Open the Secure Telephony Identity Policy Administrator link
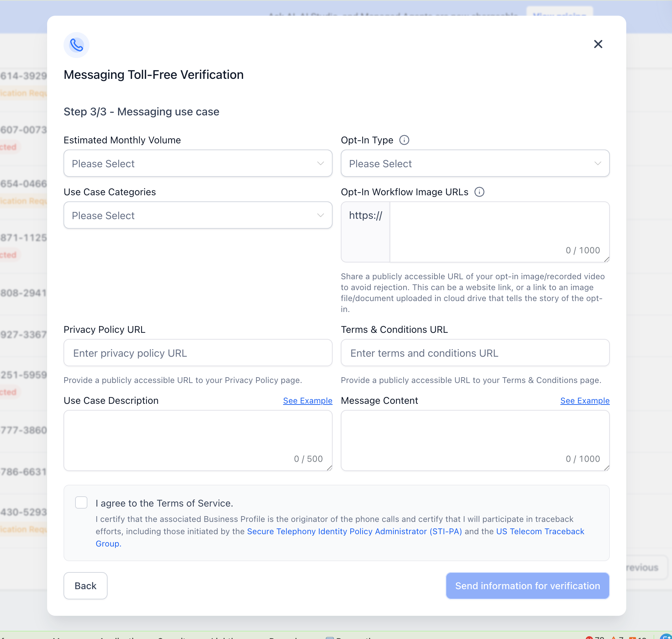 pos(354,531)
